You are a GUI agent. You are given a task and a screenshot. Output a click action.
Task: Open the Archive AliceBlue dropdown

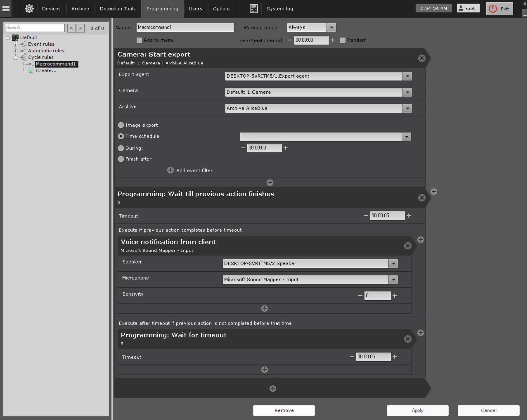(x=407, y=108)
